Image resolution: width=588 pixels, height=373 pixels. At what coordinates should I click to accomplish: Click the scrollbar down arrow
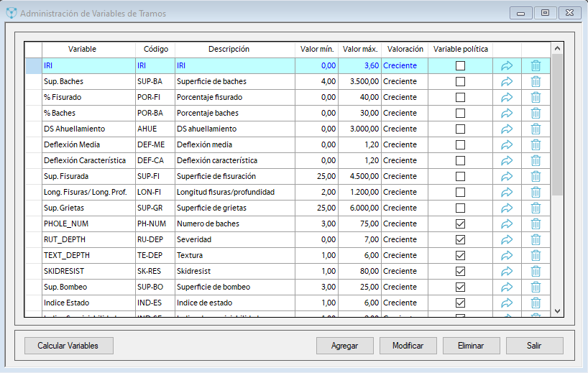557,310
